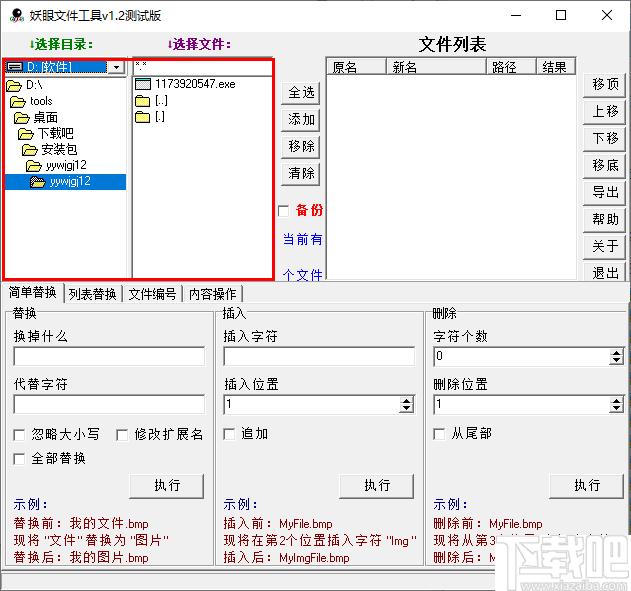This screenshot has width=631, height=591.
Task: Click the 下移 move-down button
Action: pyautogui.click(x=604, y=138)
